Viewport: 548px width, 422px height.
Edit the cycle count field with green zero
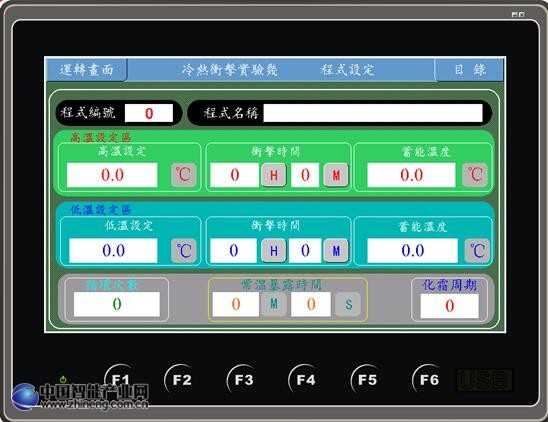point(117,304)
